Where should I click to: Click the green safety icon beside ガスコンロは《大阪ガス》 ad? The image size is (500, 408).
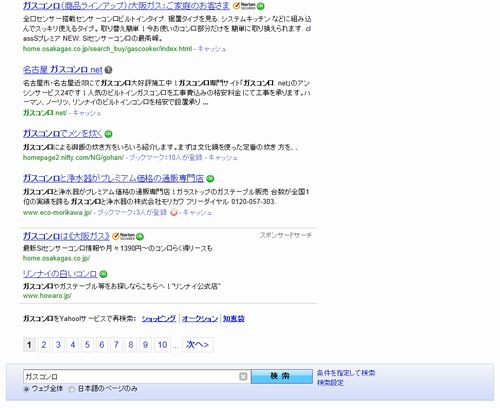pos(140,237)
